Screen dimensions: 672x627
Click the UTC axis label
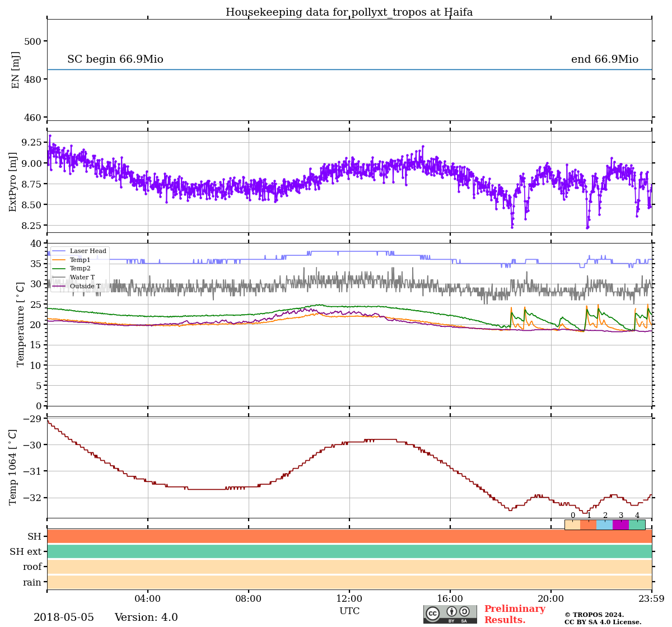click(x=349, y=611)
